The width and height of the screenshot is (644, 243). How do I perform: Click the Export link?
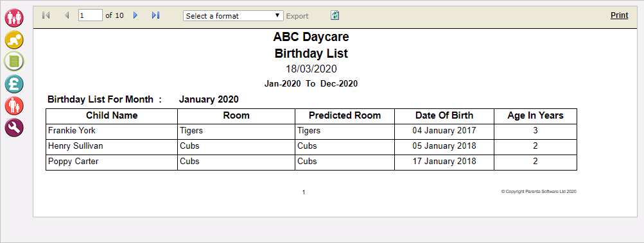pyautogui.click(x=297, y=16)
